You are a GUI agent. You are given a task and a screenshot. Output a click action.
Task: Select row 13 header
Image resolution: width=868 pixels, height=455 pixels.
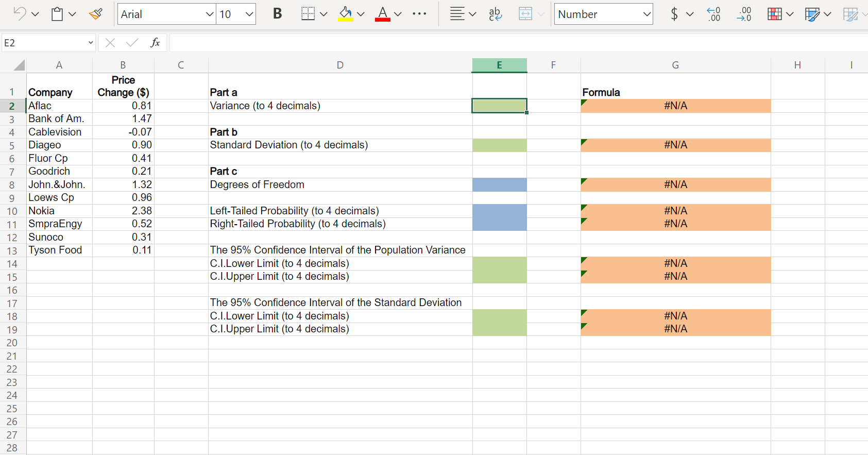click(12, 250)
